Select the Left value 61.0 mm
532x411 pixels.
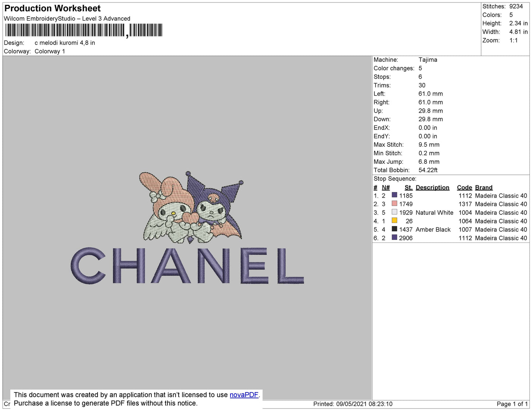click(431, 93)
